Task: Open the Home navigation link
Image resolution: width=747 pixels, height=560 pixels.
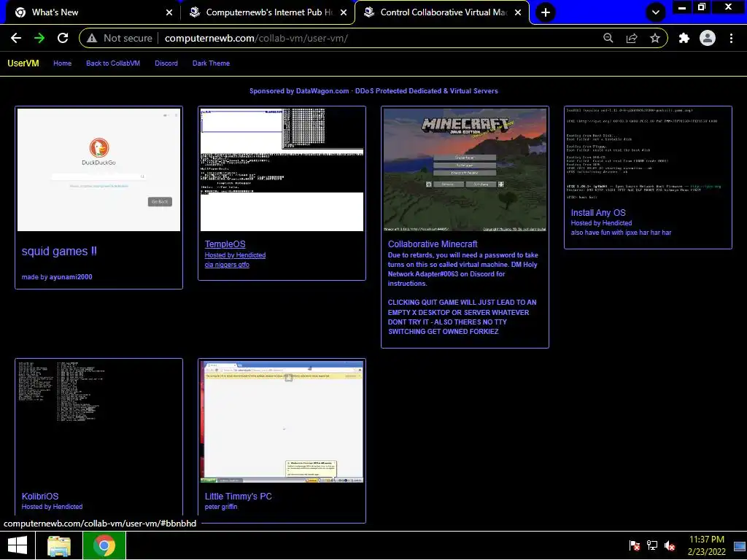Action: coord(63,63)
